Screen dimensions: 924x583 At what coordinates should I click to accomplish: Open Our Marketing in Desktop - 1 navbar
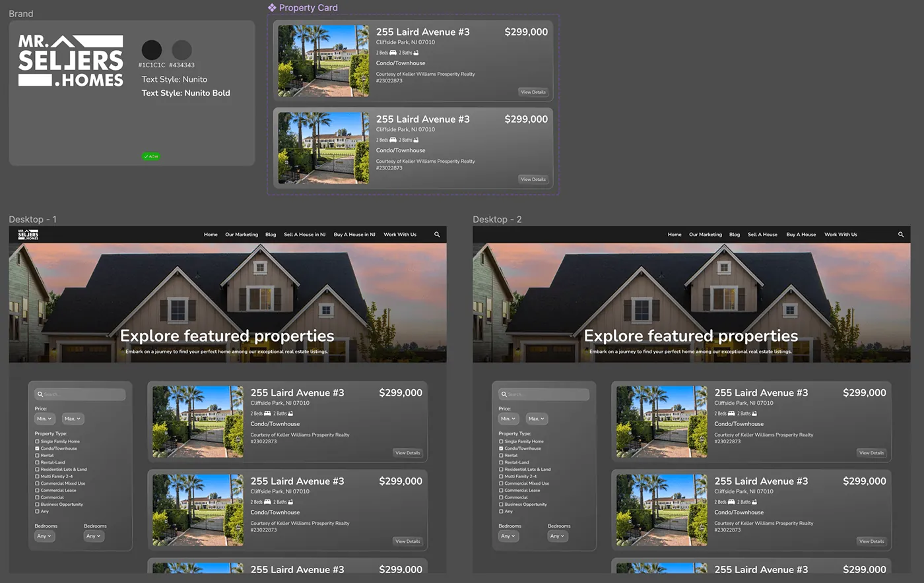[x=242, y=235]
